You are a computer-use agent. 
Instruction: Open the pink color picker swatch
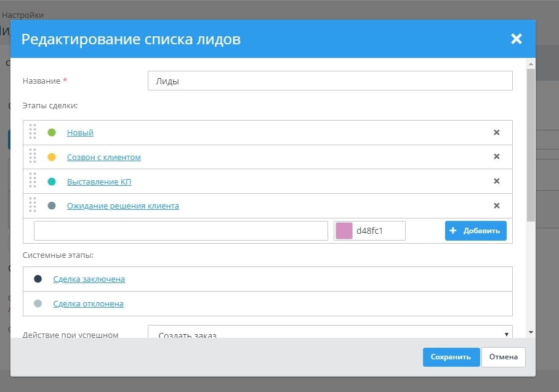344,231
